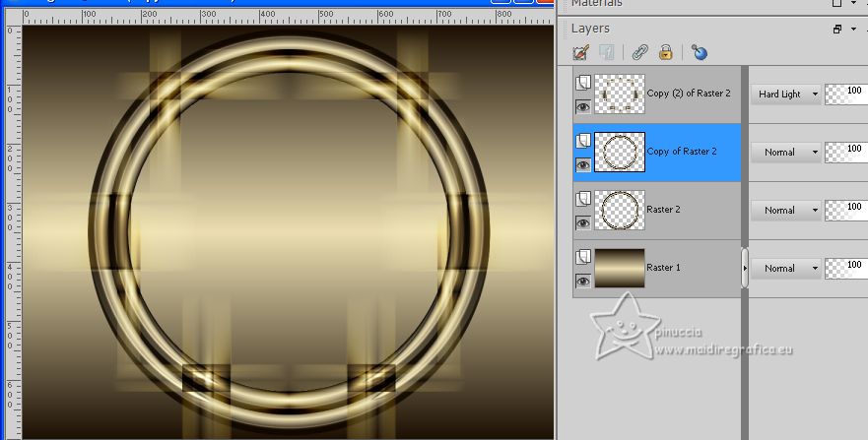Click the 500 mark on horizontal ruler
This screenshot has height=440, width=868.
tap(326, 14)
